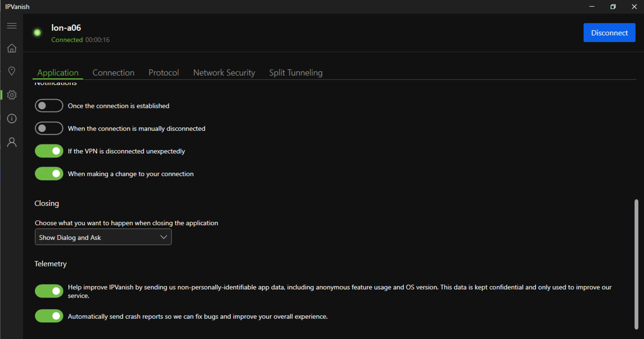Viewport: 644px width, 339px height.
Task: Open the Account person icon
Action: coord(12,142)
